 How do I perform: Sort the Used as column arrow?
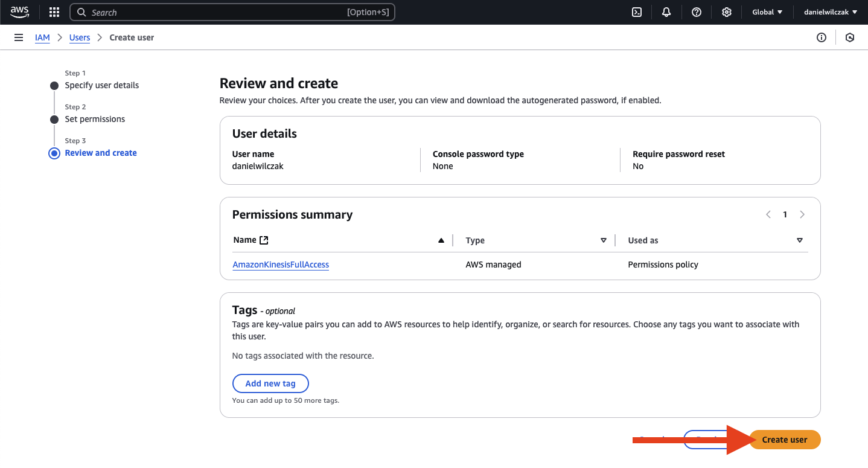click(x=800, y=240)
